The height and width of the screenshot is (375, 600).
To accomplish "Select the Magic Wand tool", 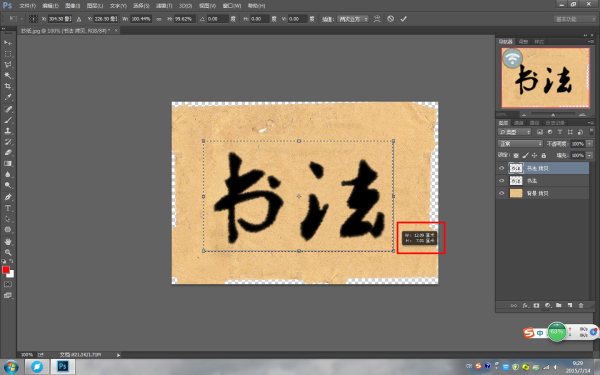I will [x=8, y=75].
